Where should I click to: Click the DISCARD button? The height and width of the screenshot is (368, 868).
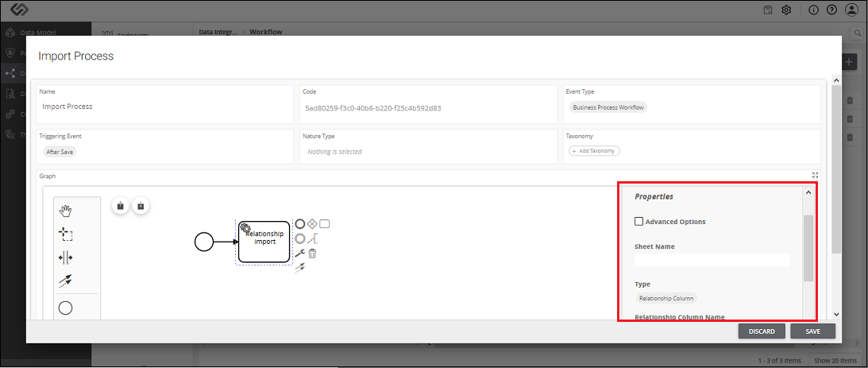pos(762,331)
